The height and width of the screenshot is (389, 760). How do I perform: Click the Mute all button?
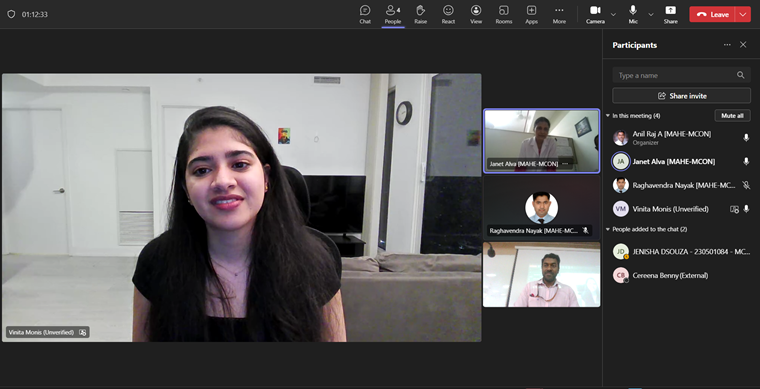(732, 116)
